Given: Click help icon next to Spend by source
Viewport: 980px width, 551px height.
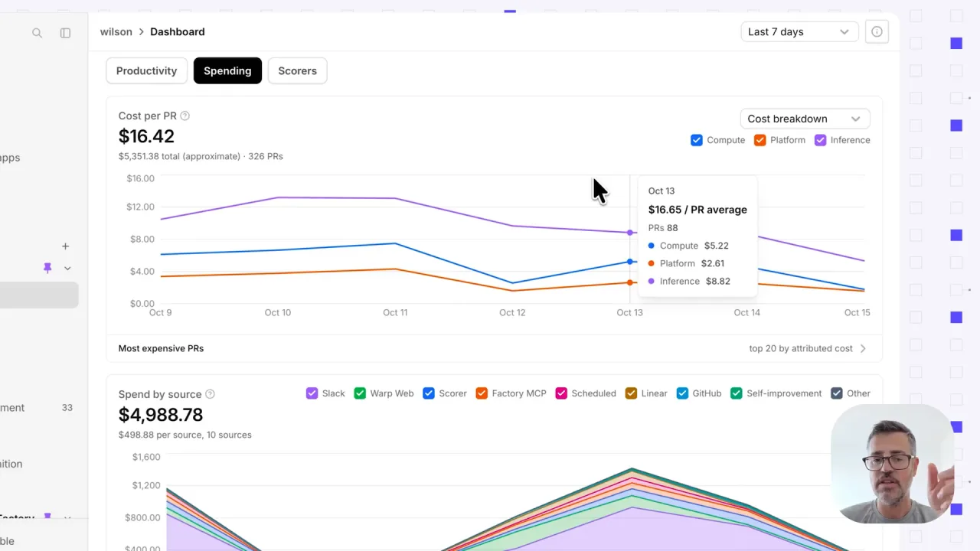Looking at the screenshot, I should [x=210, y=394].
